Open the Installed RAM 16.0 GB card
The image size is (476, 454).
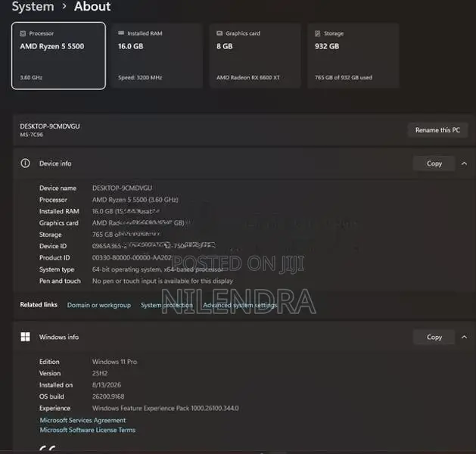[157, 55]
